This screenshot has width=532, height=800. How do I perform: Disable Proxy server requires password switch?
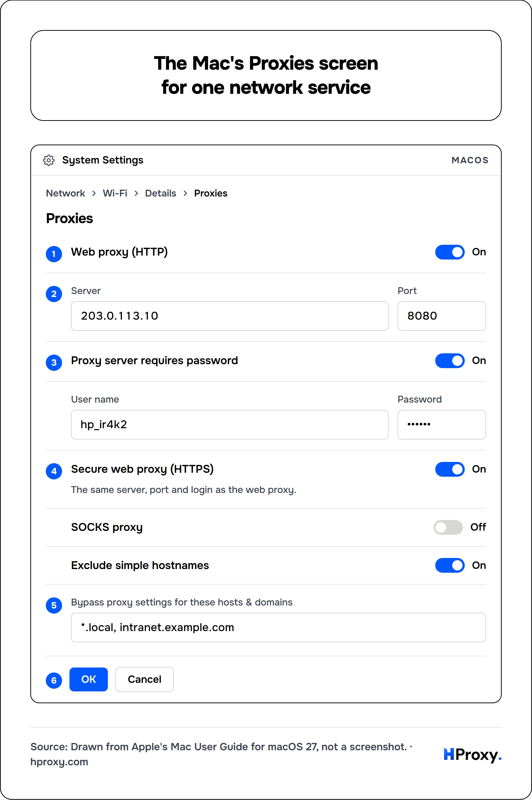(449, 360)
